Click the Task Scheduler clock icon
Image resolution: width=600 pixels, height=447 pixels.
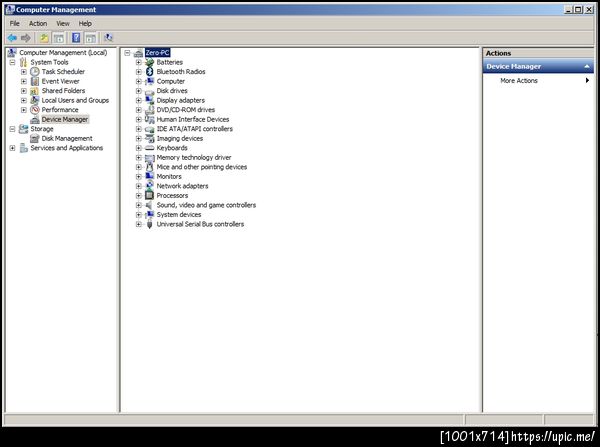35,72
